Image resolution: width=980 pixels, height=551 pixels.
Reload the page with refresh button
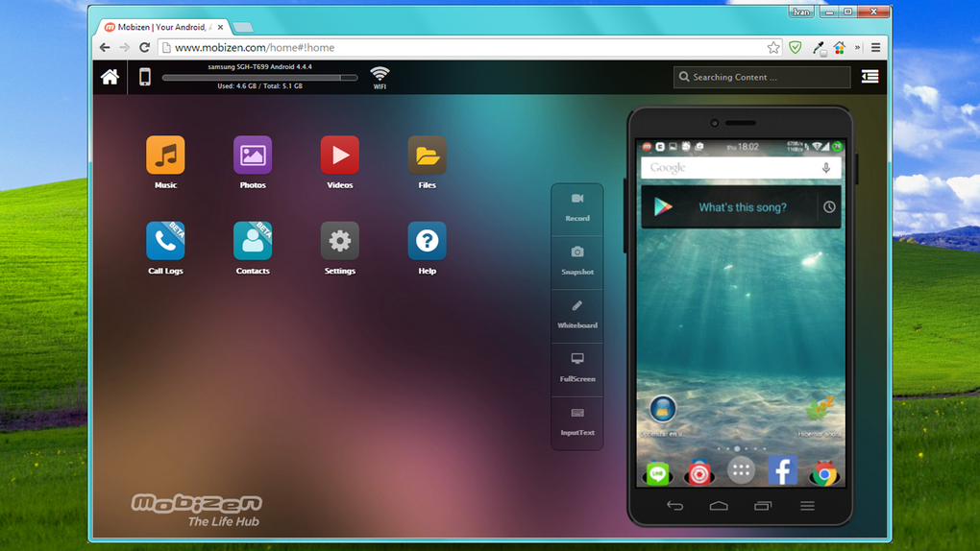(144, 47)
